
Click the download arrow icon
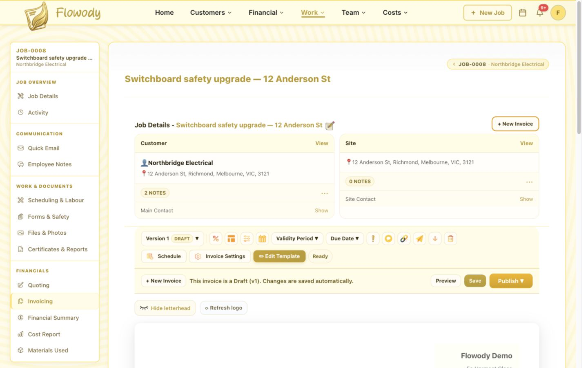coord(435,238)
